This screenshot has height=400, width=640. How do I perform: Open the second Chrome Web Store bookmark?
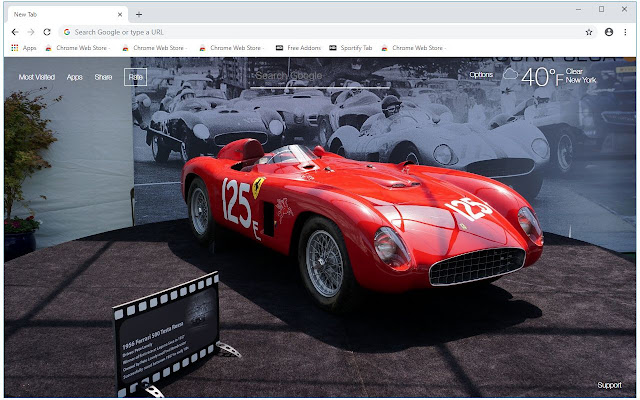coord(155,48)
